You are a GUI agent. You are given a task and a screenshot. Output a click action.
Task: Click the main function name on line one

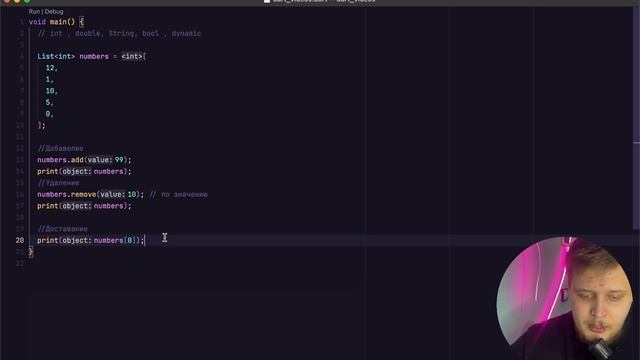pos(58,22)
